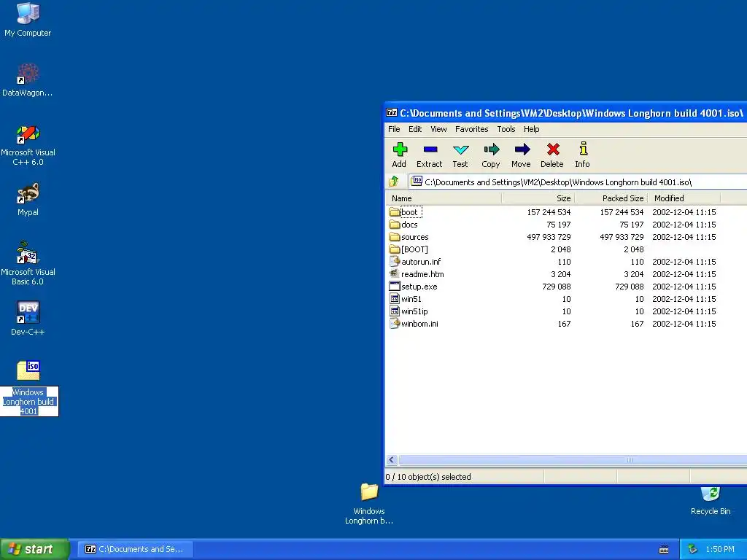
Task: Select the win51ip file icon
Action: coord(395,311)
